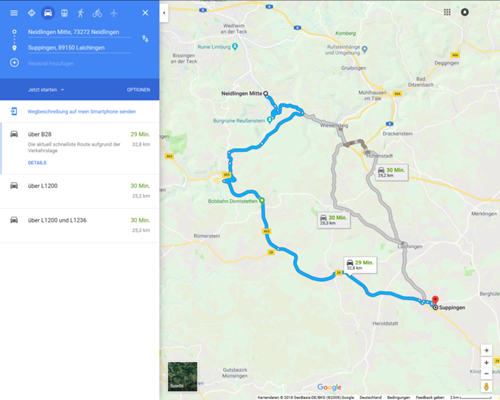
Task: Choose walking directions mode
Action: 81,13
